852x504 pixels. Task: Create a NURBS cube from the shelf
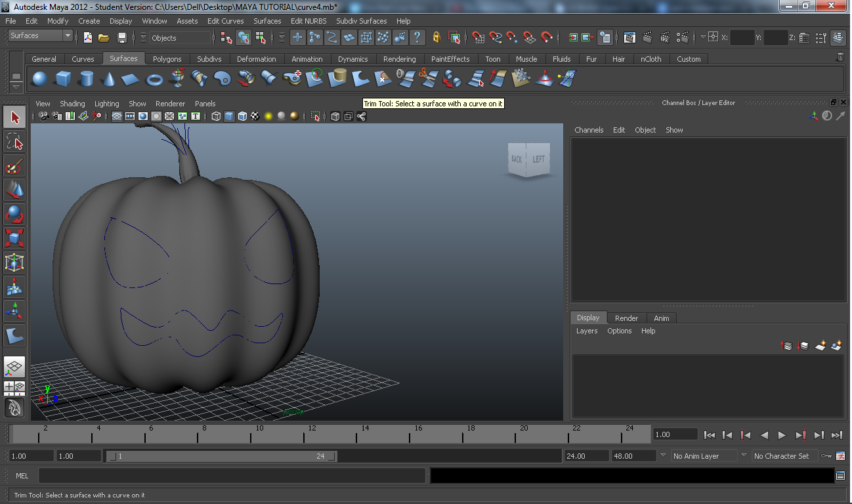click(x=63, y=79)
